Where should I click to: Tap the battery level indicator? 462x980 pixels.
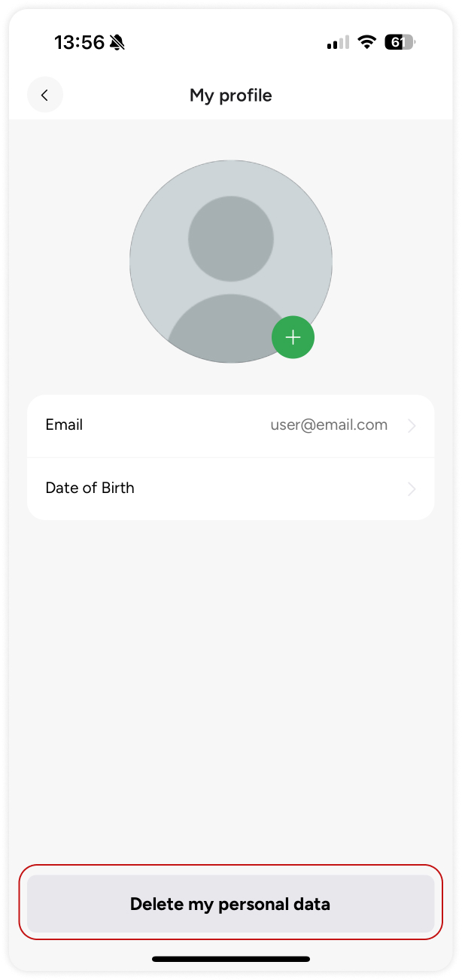click(x=400, y=42)
